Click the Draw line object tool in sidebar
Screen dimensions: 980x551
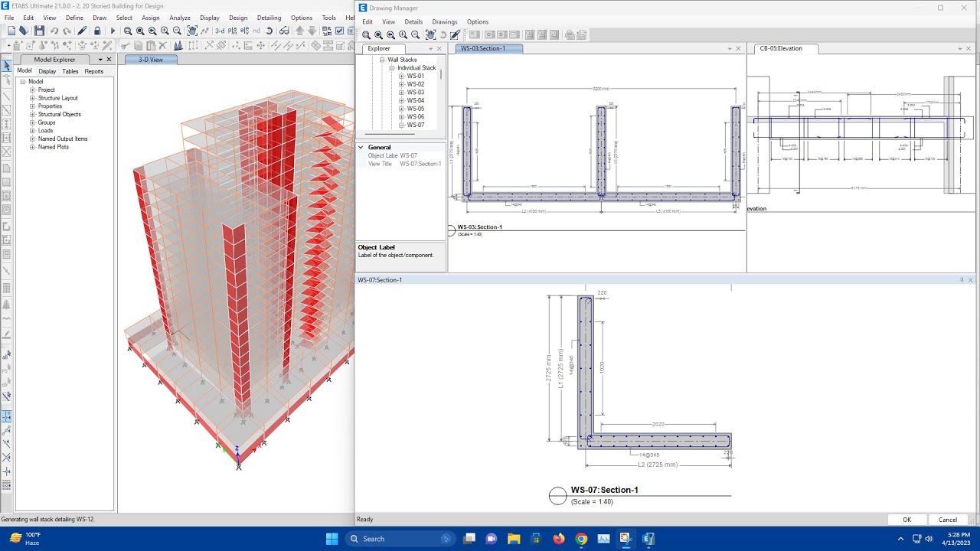coord(7,96)
